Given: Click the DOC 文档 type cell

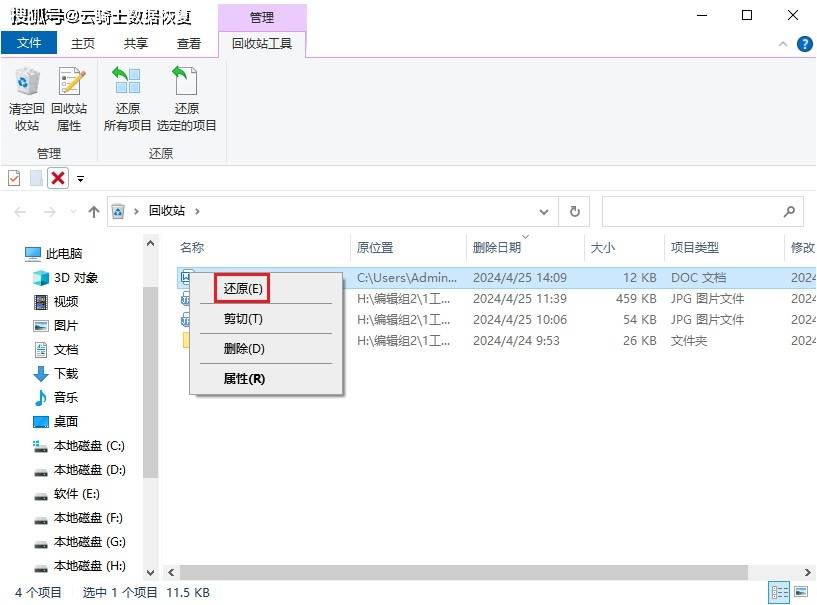Looking at the screenshot, I should (698, 278).
